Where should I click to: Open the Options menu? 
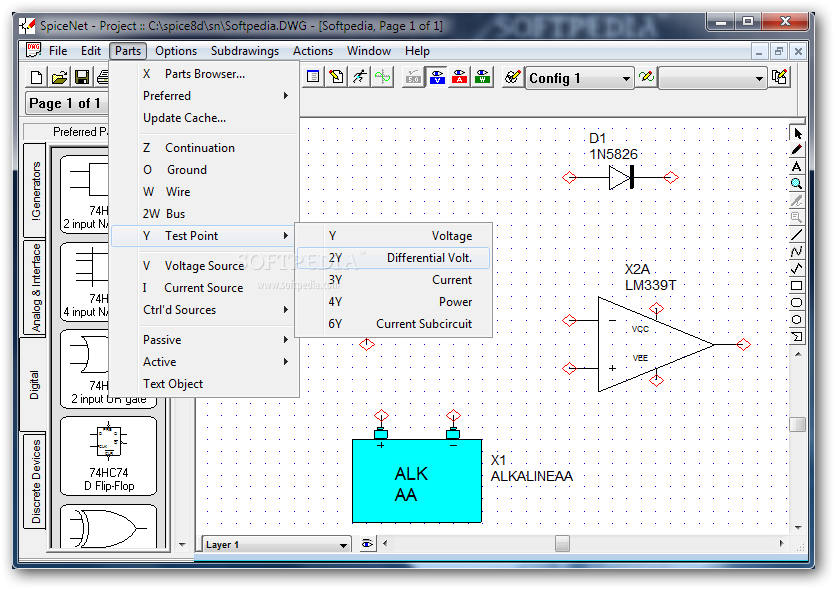point(176,51)
